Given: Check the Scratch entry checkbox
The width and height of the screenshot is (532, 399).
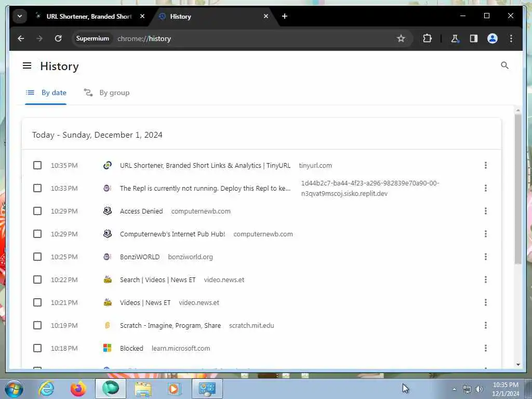Looking at the screenshot, I should tap(37, 325).
